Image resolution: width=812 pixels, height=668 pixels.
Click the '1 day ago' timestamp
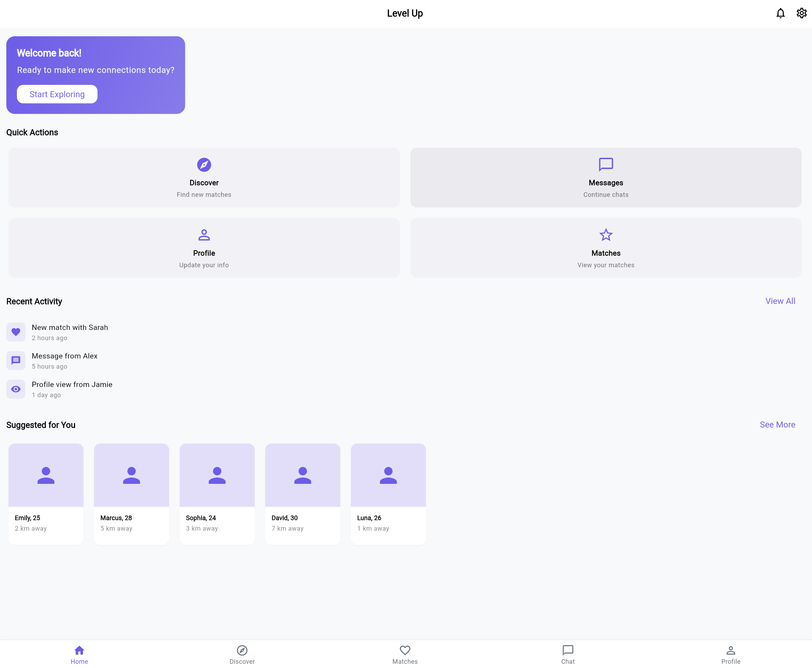46,395
